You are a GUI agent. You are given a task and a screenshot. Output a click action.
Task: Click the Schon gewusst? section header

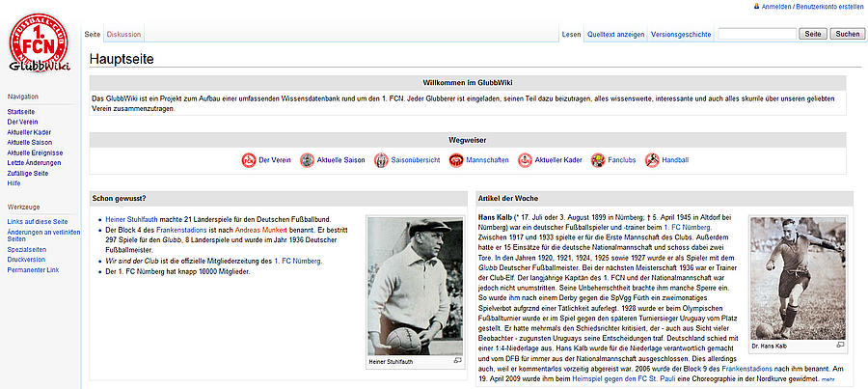(279, 199)
